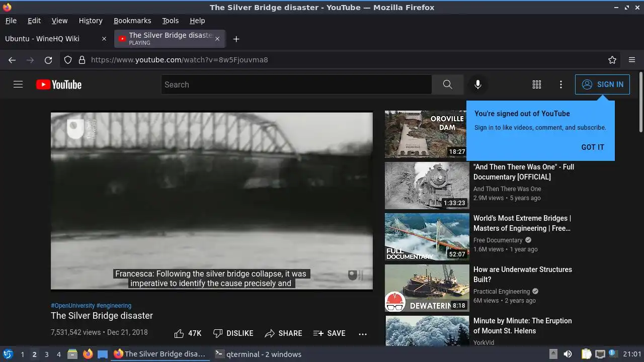Reload the page with the refresh icon
The image size is (644, 362).
[48, 60]
